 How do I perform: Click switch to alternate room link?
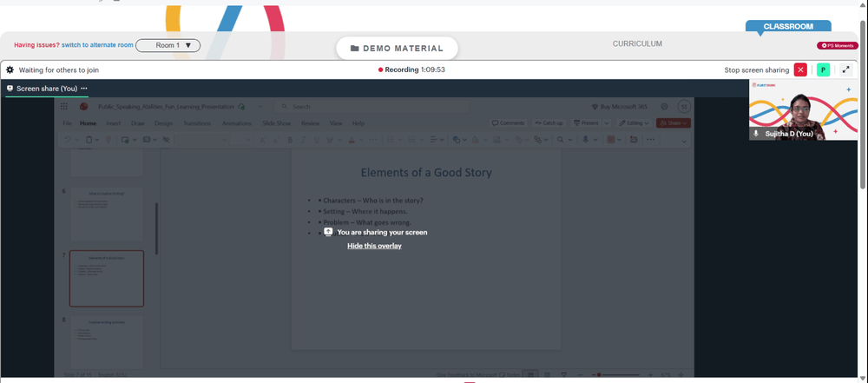click(97, 45)
